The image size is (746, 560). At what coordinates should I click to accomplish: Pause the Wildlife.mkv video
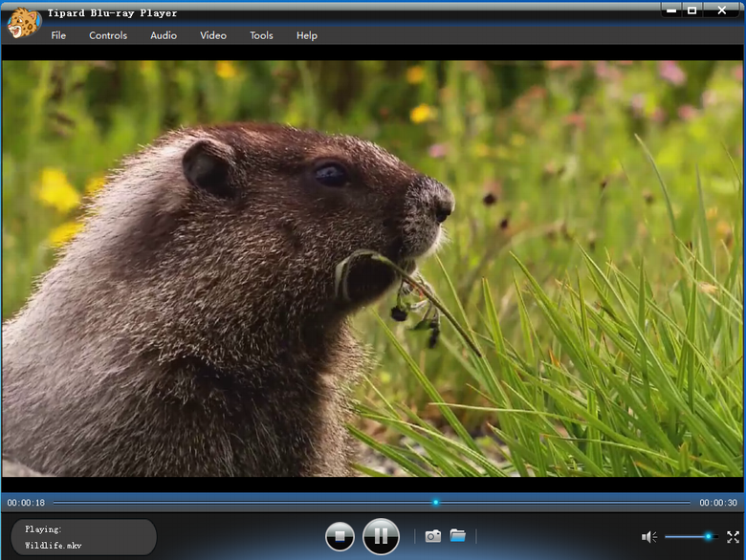coord(381,536)
